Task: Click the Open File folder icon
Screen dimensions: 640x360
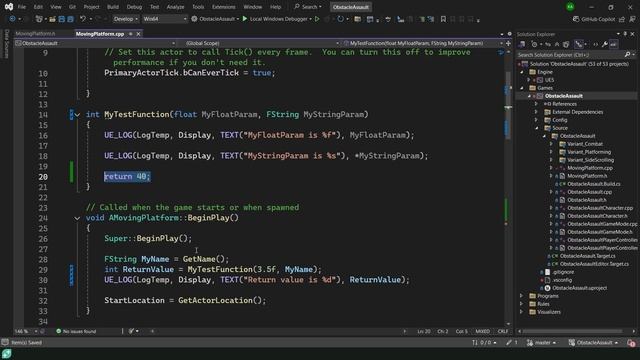Action: [x=52, y=19]
